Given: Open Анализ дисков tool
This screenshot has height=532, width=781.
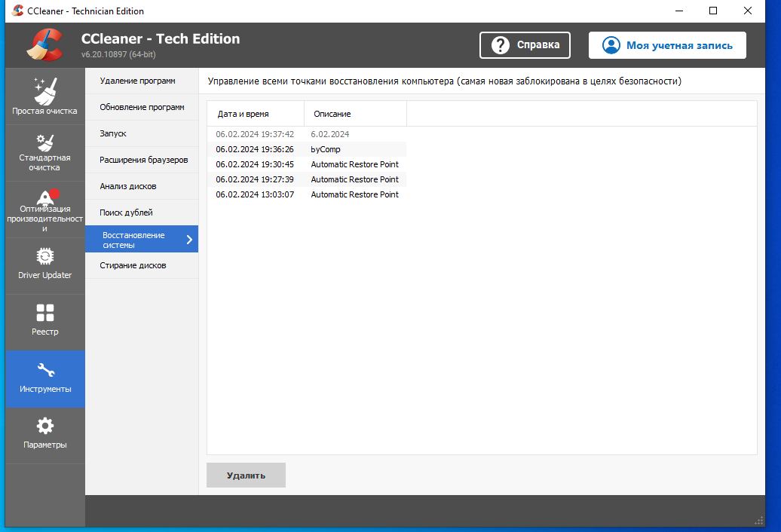Looking at the screenshot, I should (142, 186).
